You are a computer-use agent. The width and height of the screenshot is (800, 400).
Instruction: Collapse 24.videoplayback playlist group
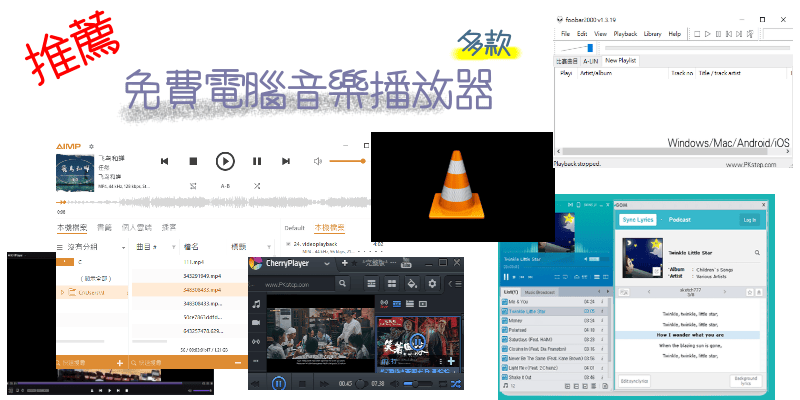tap(288, 244)
